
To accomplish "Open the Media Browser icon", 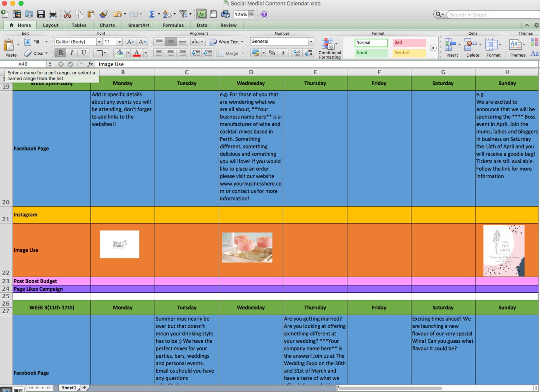I will click(225, 14).
